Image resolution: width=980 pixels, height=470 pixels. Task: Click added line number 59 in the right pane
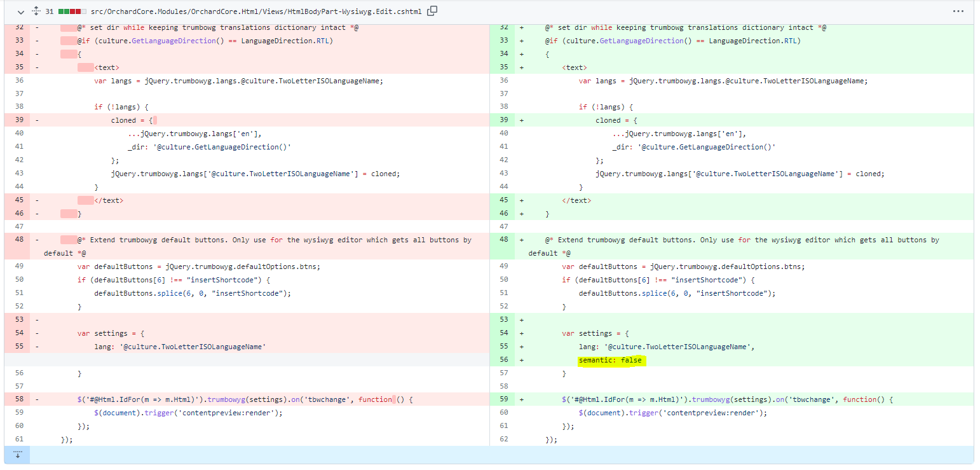[505, 399]
